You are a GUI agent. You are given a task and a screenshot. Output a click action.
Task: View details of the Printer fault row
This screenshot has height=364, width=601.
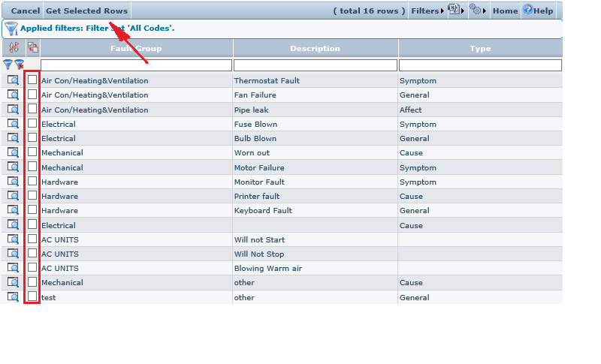13,196
